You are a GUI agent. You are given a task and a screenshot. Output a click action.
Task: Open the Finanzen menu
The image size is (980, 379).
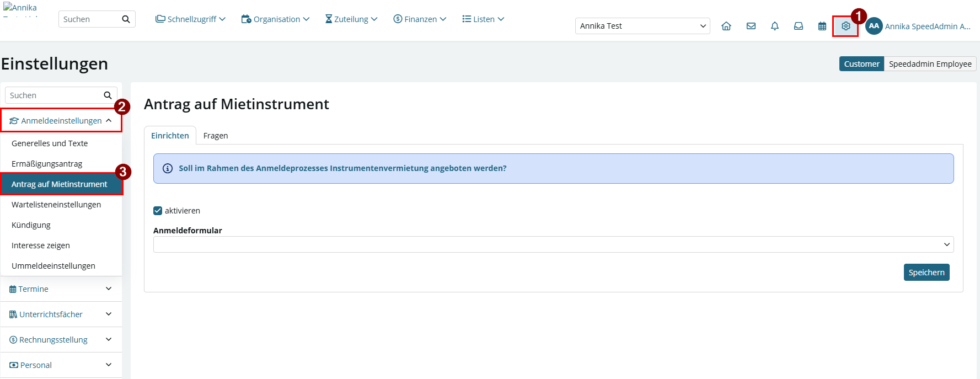(420, 19)
